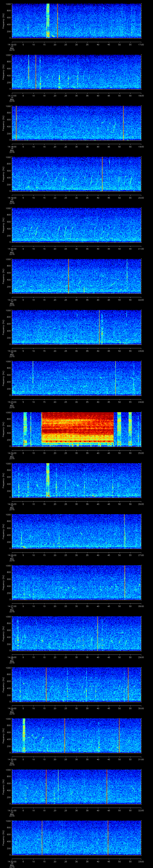Select the 20:00 end time label
The image size is (153, 868).
[x=141, y=198]
